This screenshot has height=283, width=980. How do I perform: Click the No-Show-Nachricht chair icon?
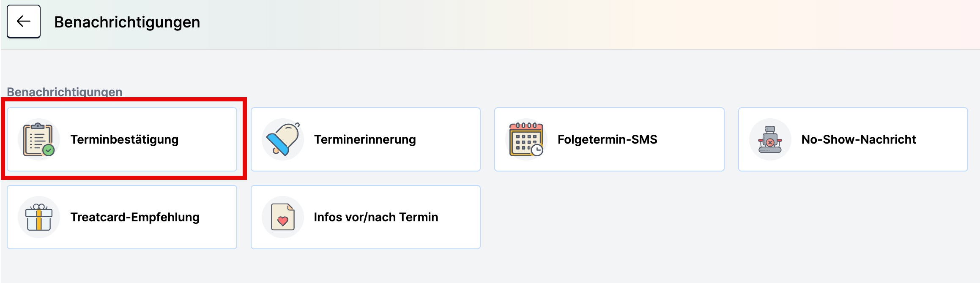coord(770,139)
